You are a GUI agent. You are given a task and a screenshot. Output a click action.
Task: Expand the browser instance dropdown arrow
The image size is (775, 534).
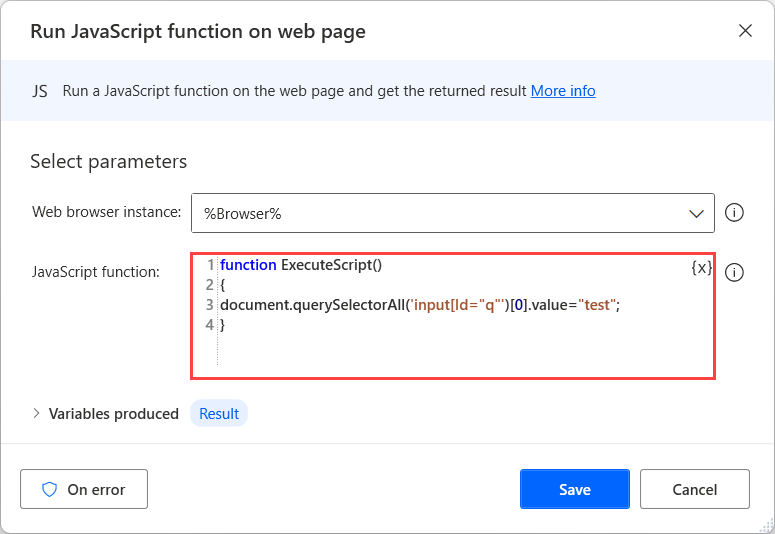pos(697,213)
